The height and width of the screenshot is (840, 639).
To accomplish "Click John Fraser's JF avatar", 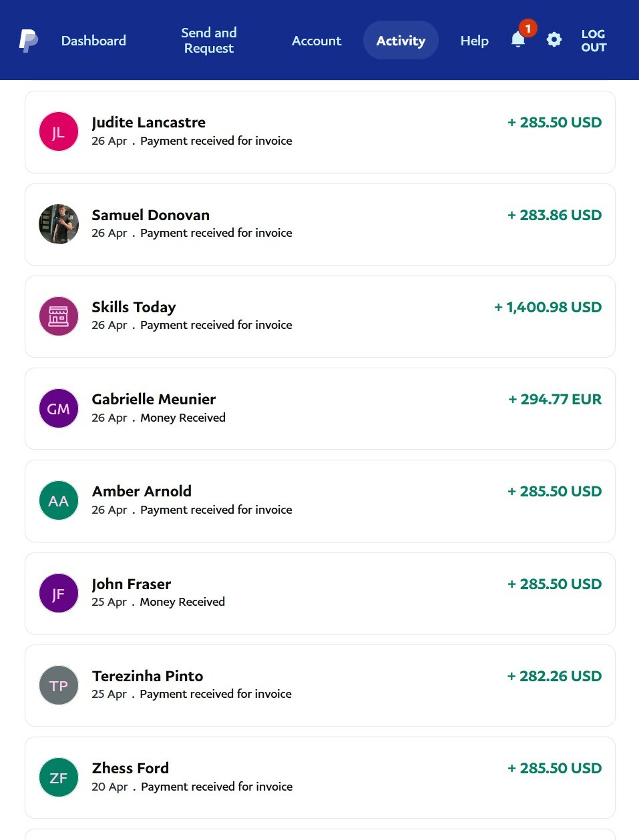I will (59, 593).
